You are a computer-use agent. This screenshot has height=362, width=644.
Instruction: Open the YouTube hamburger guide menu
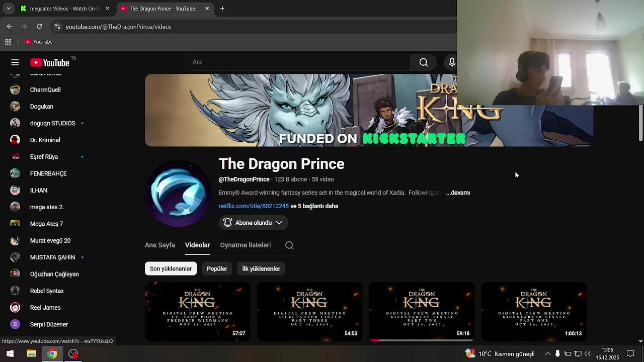point(15,62)
